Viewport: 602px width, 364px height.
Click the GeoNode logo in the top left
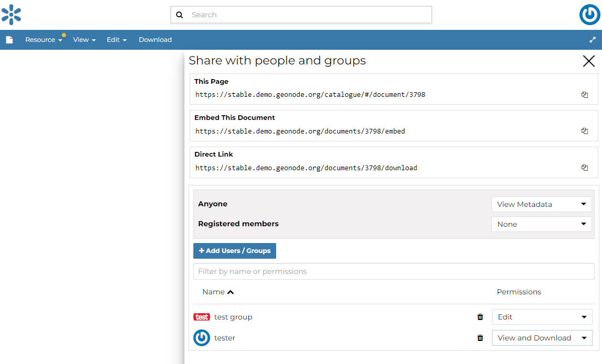coord(12,15)
